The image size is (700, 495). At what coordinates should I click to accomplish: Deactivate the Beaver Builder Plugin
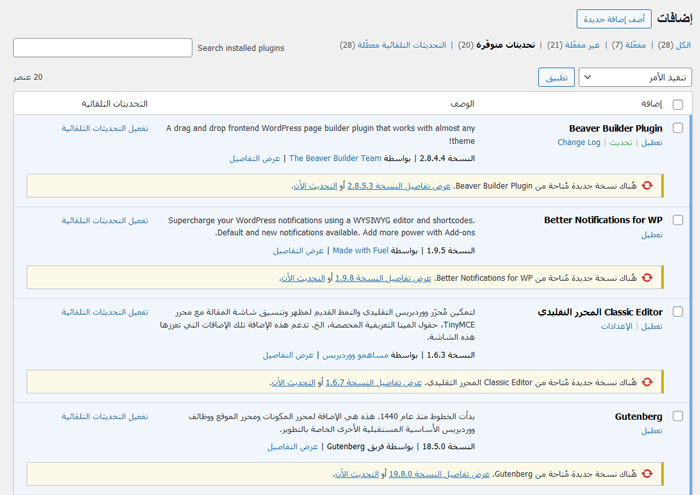[652, 142]
